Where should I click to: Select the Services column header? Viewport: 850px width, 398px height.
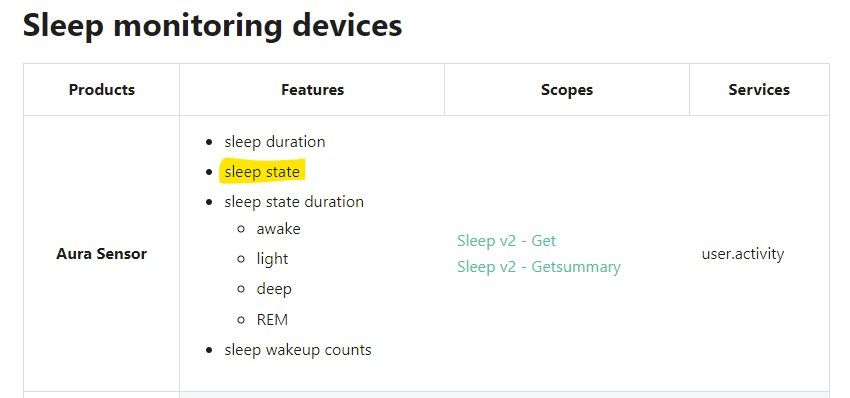pyautogui.click(x=759, y=89)
